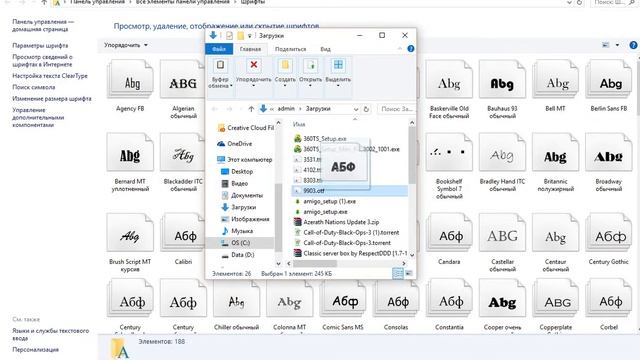Open the Создать ribbon dropdown
The image size is (640, 360).
click(x=285, y=73)
